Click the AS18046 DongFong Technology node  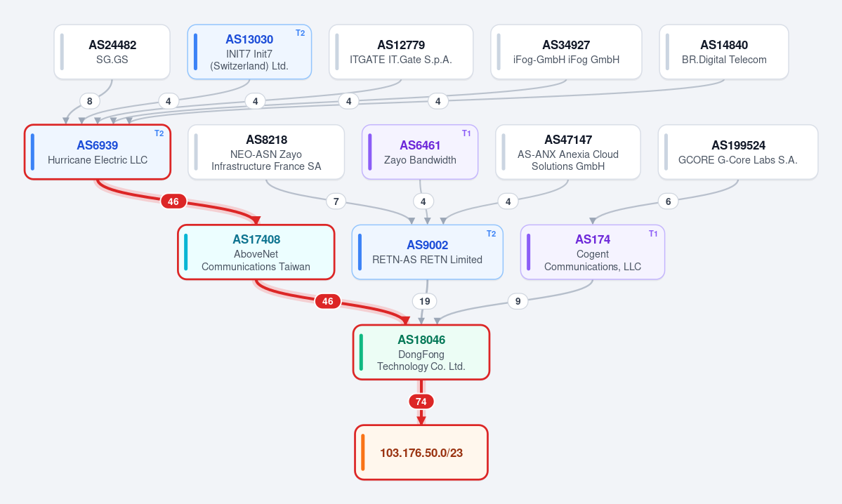point(421,352)
